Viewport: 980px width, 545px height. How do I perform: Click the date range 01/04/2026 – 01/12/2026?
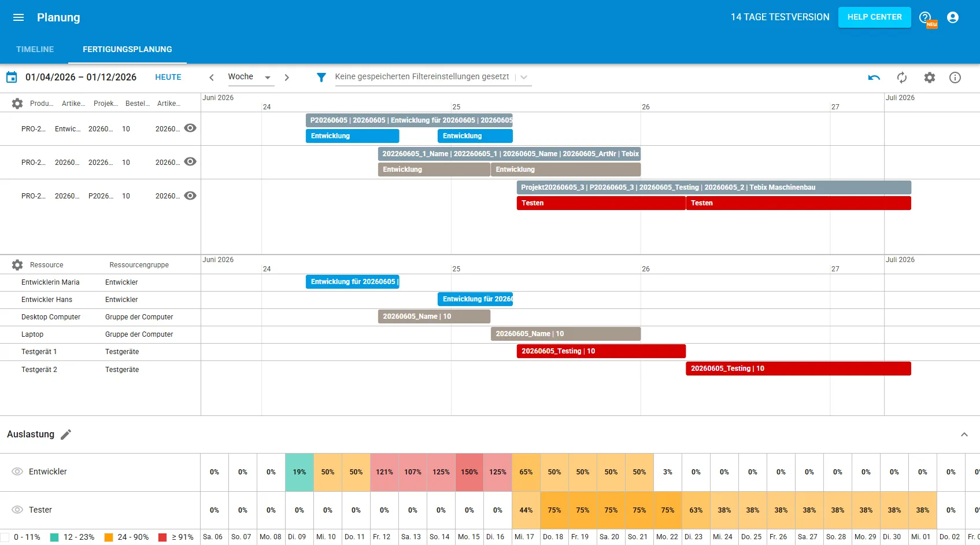(x=81, y=77)
